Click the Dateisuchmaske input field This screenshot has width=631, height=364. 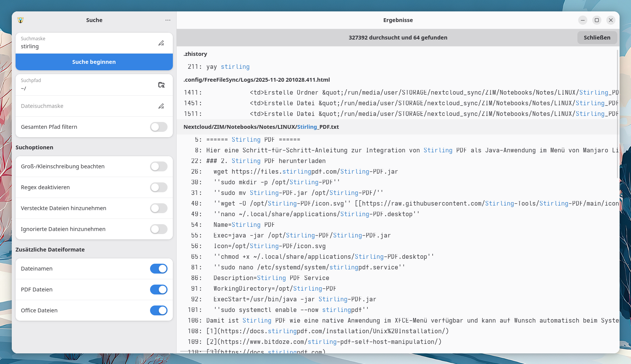coord(84,106)
